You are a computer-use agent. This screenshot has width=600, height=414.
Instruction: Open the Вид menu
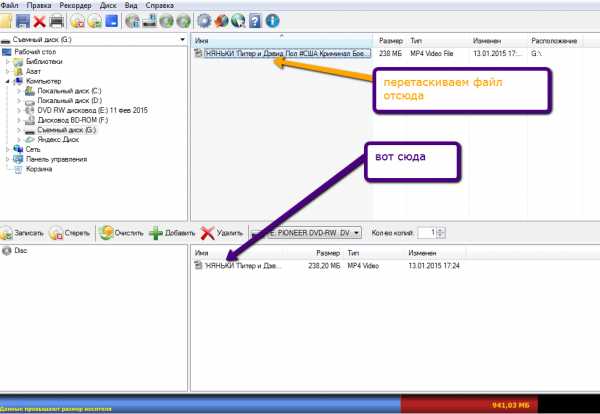tap(131, 5)
